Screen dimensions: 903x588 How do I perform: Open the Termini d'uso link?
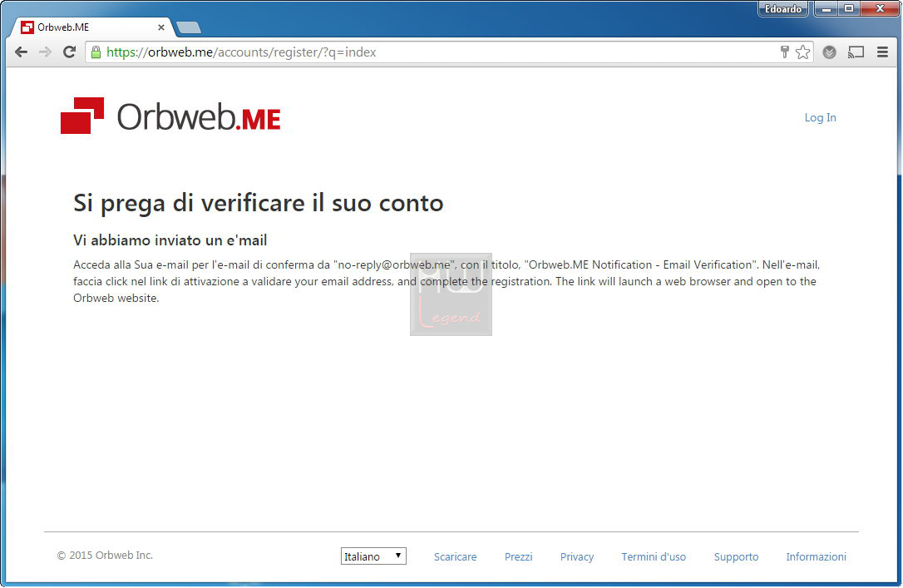click(x=654, y=557)
